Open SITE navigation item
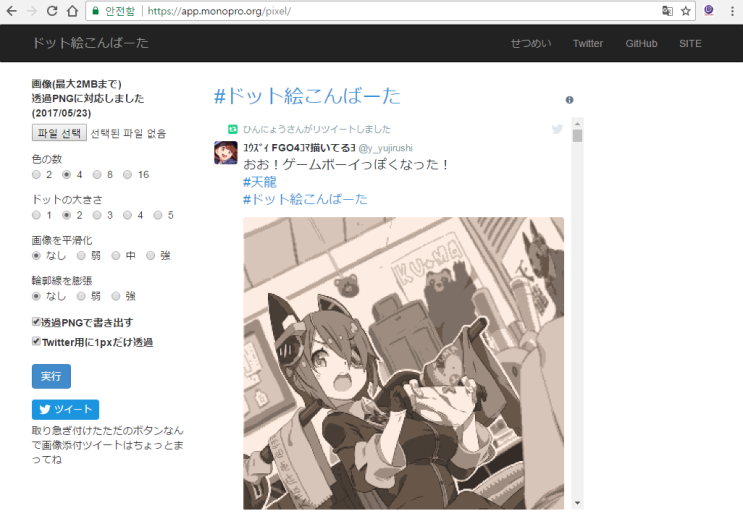The height and width of the screenshot is (532, 743). [690, 44]
